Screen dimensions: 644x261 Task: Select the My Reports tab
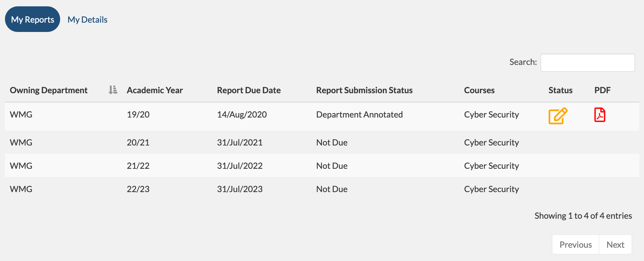(33, 20)
